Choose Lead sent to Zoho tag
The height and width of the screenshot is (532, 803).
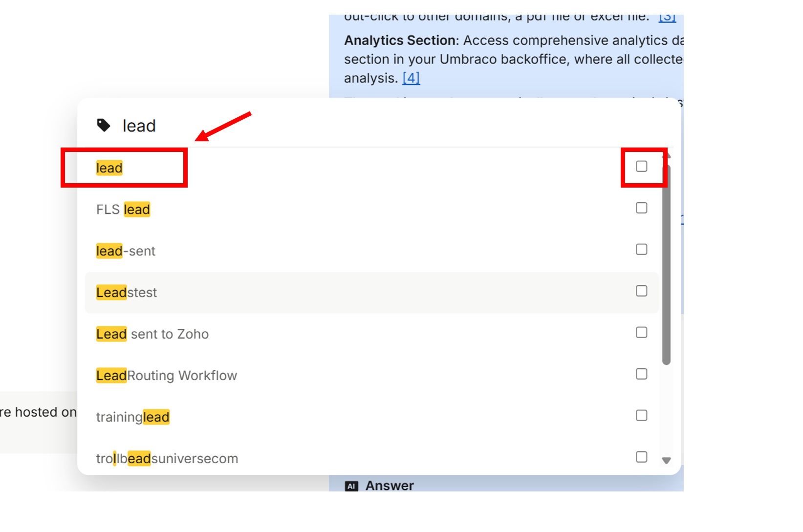click(x=152, y=334)
